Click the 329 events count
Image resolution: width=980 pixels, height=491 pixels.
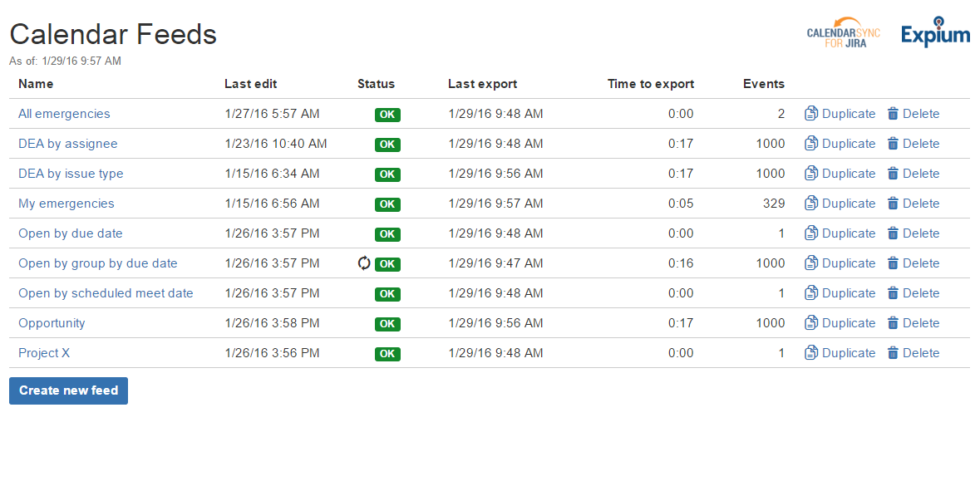point(774,204)
